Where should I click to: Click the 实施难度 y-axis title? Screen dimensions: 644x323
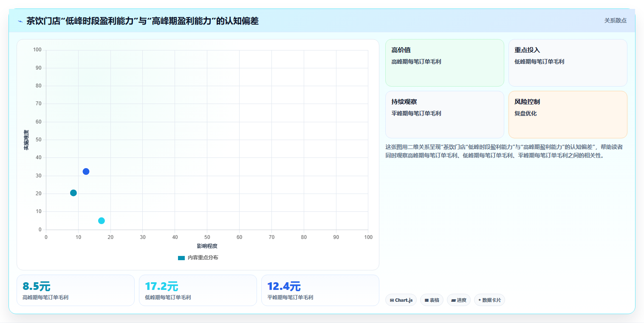pos(26,140)
